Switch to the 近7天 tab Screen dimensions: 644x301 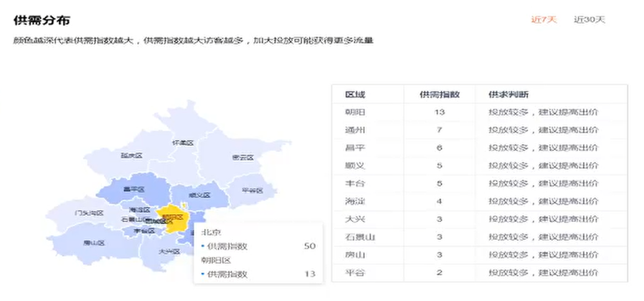pyautogui.click(x=544, y=20)
